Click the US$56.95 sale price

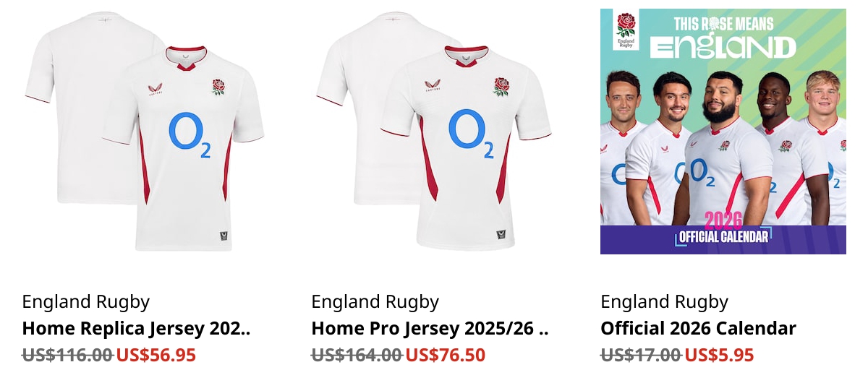tap(156, 355)
